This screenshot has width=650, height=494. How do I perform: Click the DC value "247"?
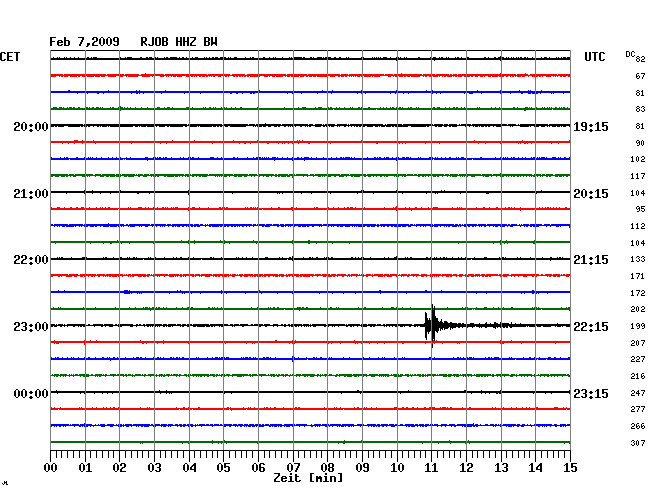[x=638, y=393]
